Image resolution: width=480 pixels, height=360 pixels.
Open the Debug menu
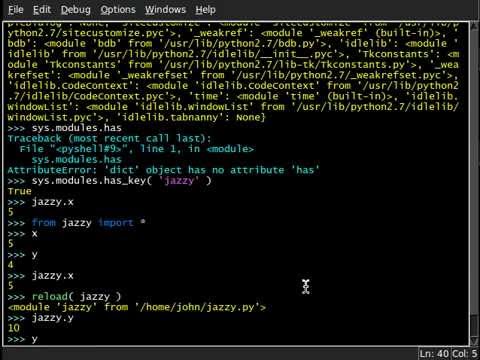tap(76, 10)
